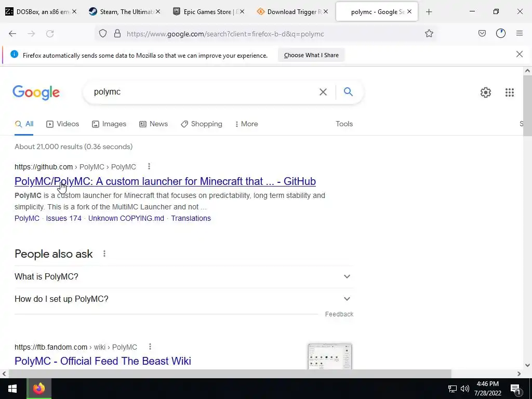Expand 'How do I set up PolyMC?'
The width and height of the screenshot is (532, 399).
click(184, 299)
